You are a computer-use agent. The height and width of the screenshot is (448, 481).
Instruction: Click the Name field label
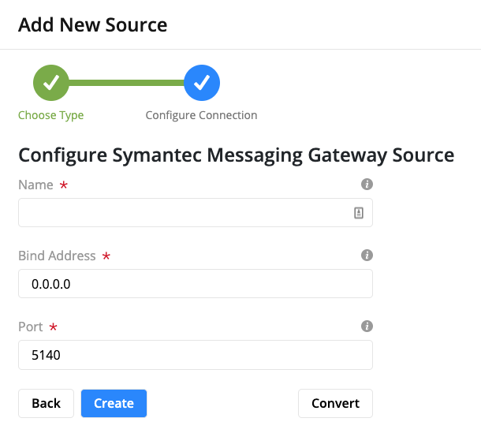(x=36, y=185)
